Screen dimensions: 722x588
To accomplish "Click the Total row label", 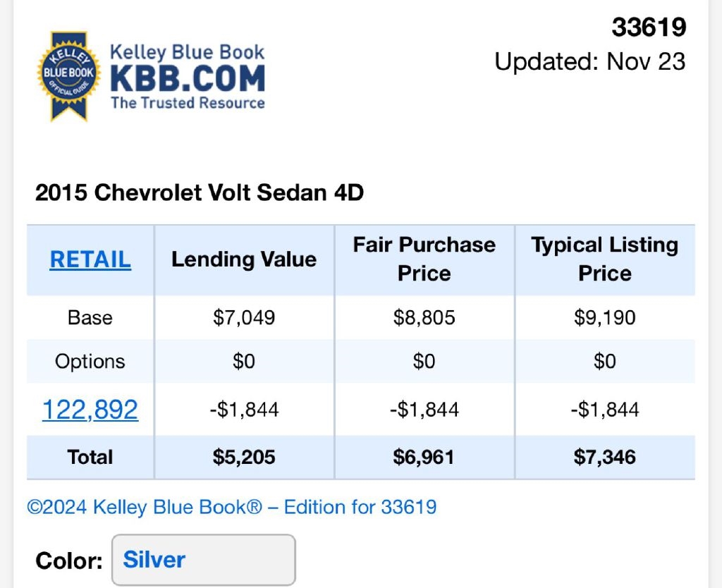I will tap(90, 457).
